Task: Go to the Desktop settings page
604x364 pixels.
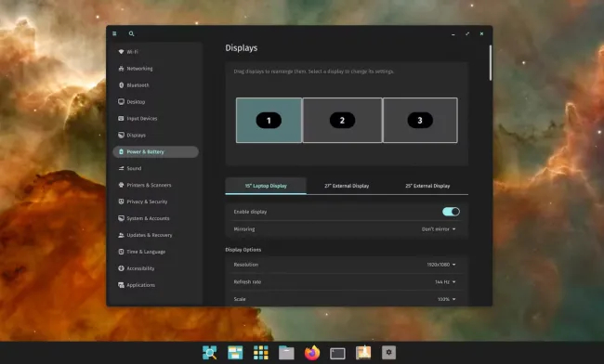Action: (x=155, y=101)
